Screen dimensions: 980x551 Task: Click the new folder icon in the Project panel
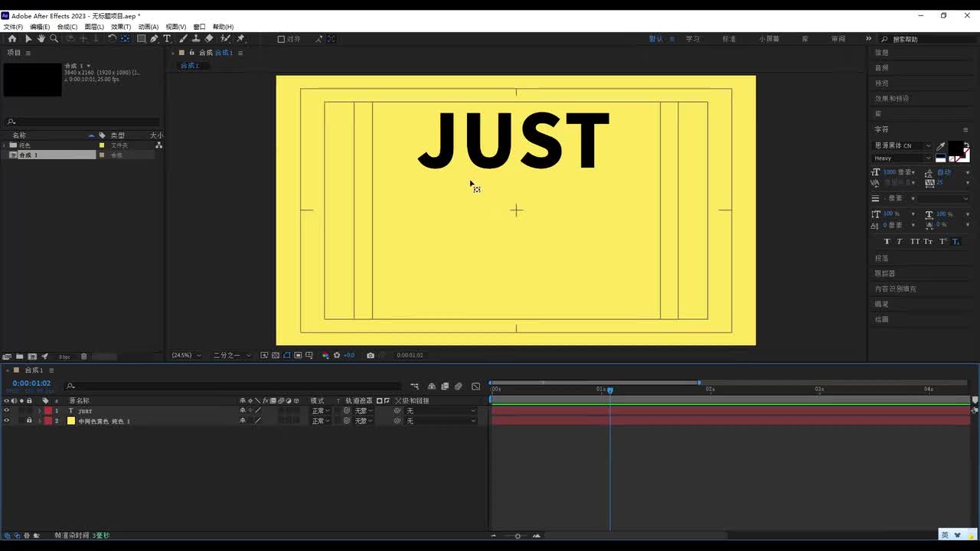(19, 357)
